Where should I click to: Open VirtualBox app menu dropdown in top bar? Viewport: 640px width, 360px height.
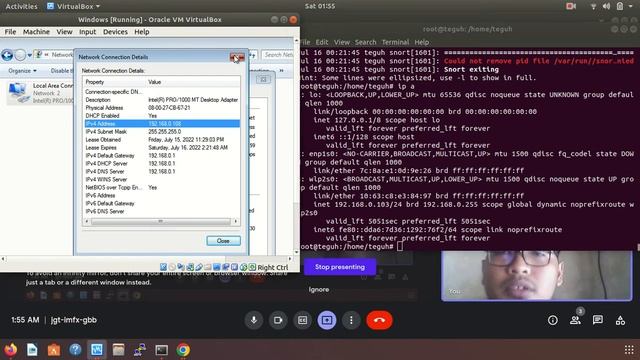click(73, 6)
